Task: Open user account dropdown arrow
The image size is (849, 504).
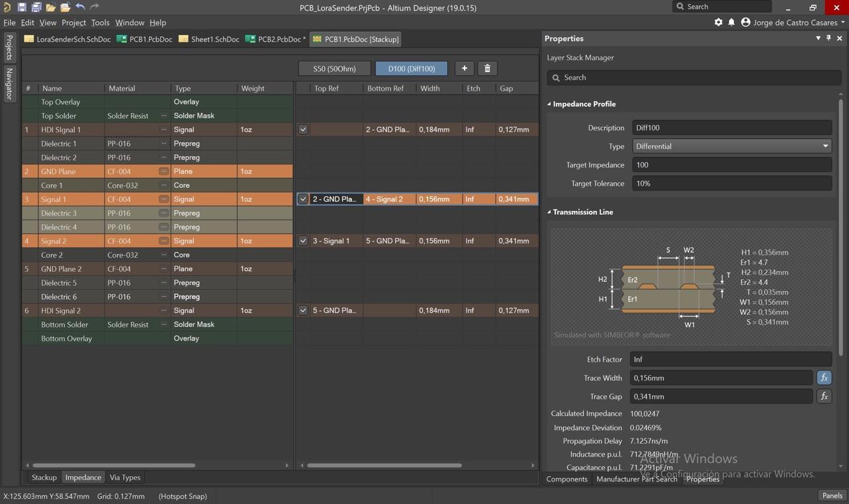Action: click(842, 22)
